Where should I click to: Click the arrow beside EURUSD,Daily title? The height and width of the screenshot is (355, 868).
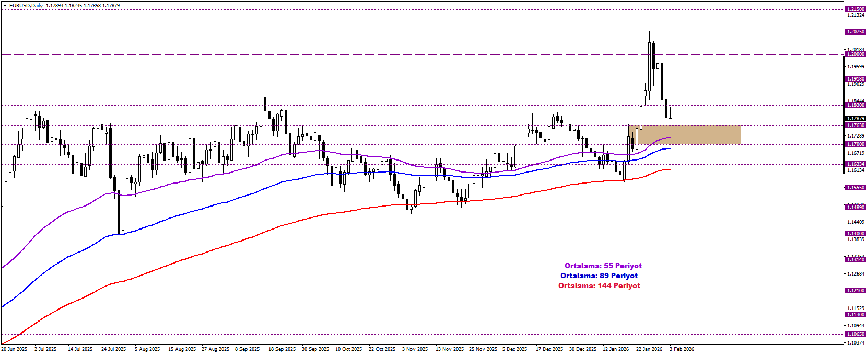click(x=5, y=6)
